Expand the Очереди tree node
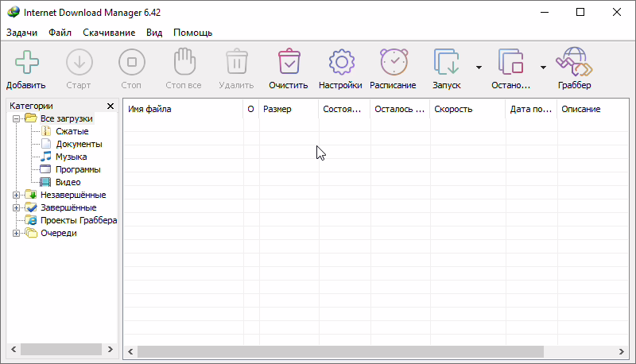The image size is (636, 364). (x=17, y=233)
